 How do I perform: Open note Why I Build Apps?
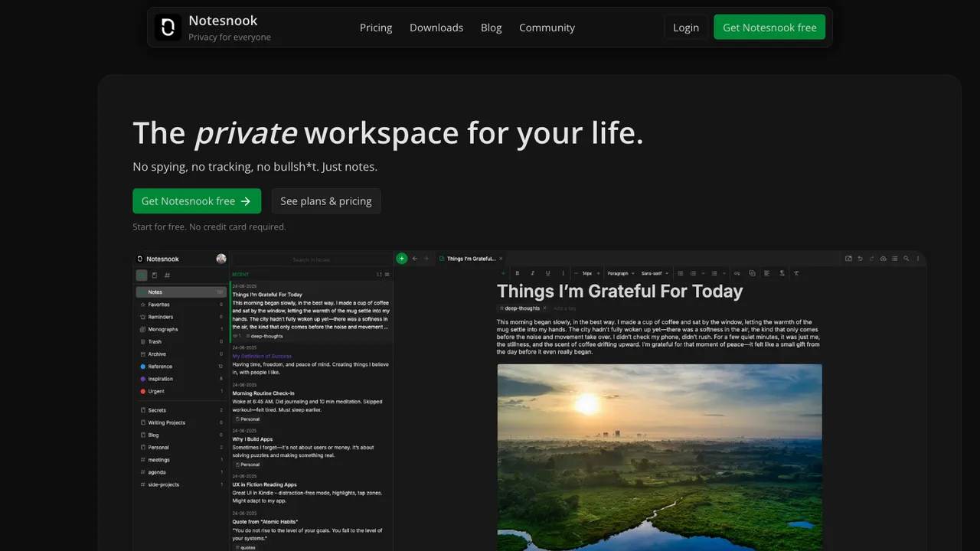coord(312,448)
